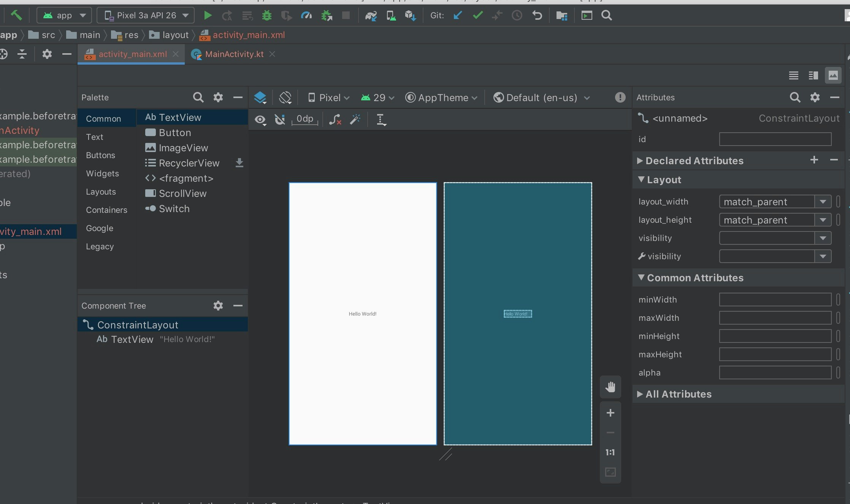Click the Debug app bug icon
Image resolution: width=850 pixels, height=504 pixels.
click(267, 16)
